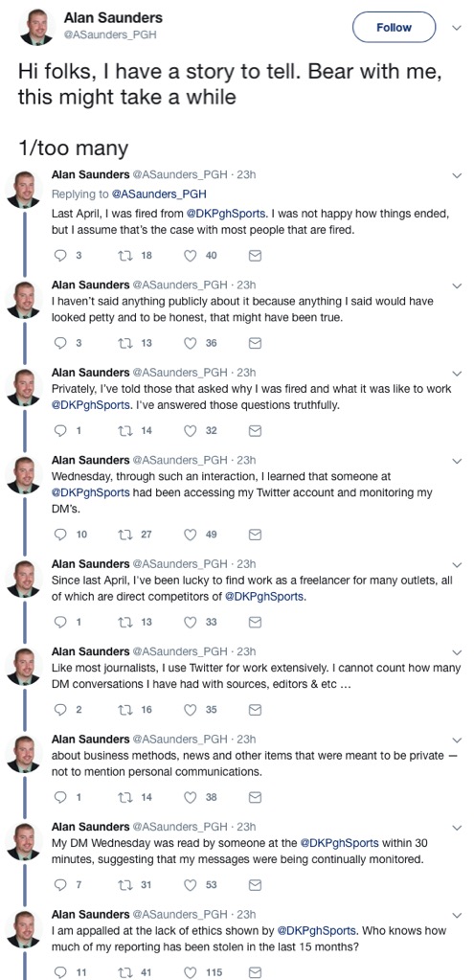Open the dropdown chevron next to Follow button

[x=457, y=28]
